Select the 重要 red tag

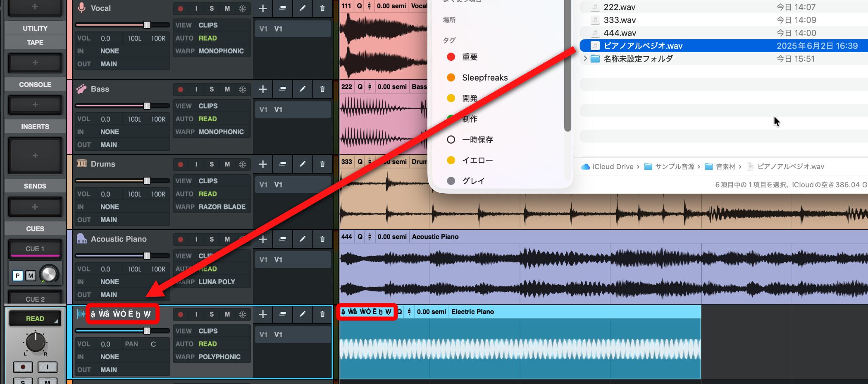(470, 57)
